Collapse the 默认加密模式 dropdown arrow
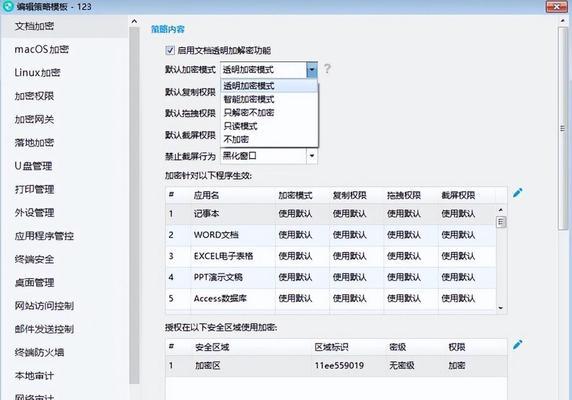This screenshot has width=572, height=400. coord(312,70)
